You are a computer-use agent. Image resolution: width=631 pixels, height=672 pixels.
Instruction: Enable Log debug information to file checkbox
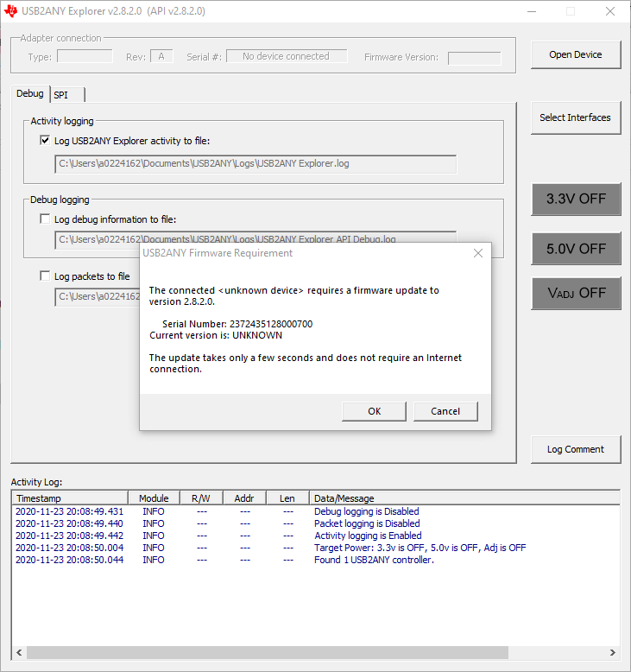click(x=45, y=219)
